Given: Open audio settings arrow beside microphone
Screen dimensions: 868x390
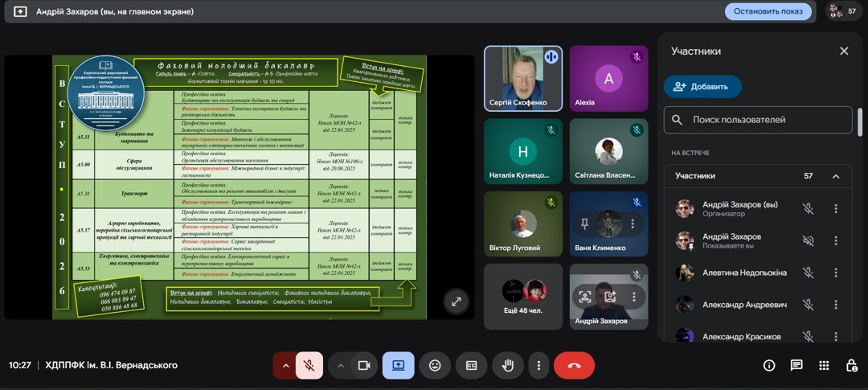Looking at the screenshot, I should point(285,365).
